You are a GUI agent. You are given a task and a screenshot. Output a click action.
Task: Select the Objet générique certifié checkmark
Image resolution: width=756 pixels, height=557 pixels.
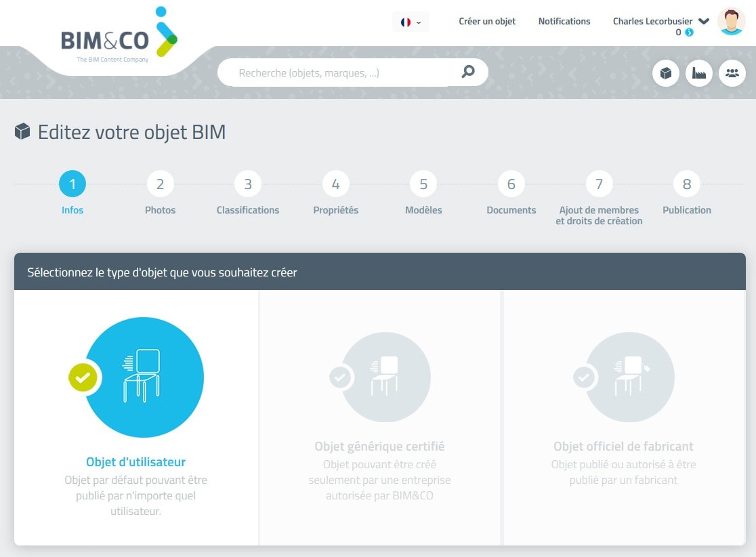340,377
